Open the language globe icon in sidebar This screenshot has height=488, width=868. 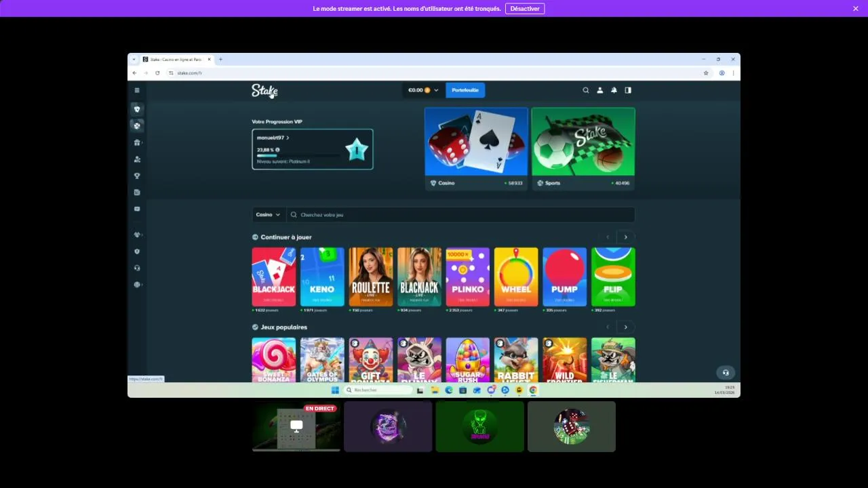137,285
